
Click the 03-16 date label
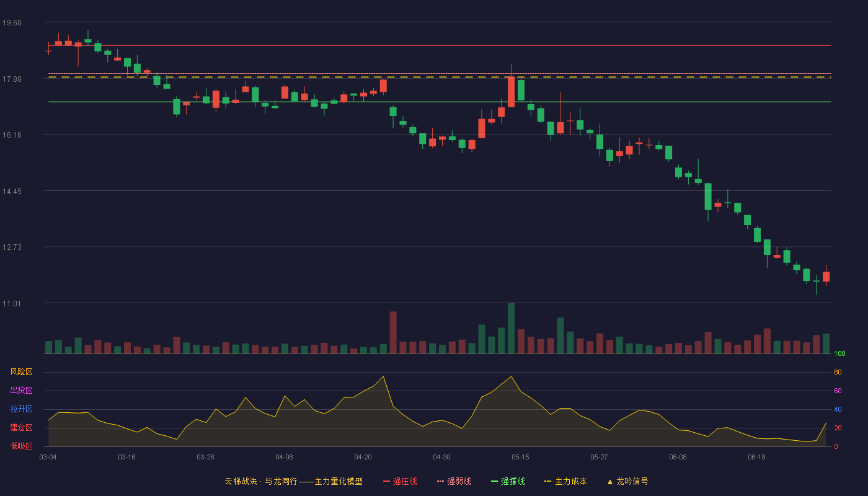tap(126, 457)
